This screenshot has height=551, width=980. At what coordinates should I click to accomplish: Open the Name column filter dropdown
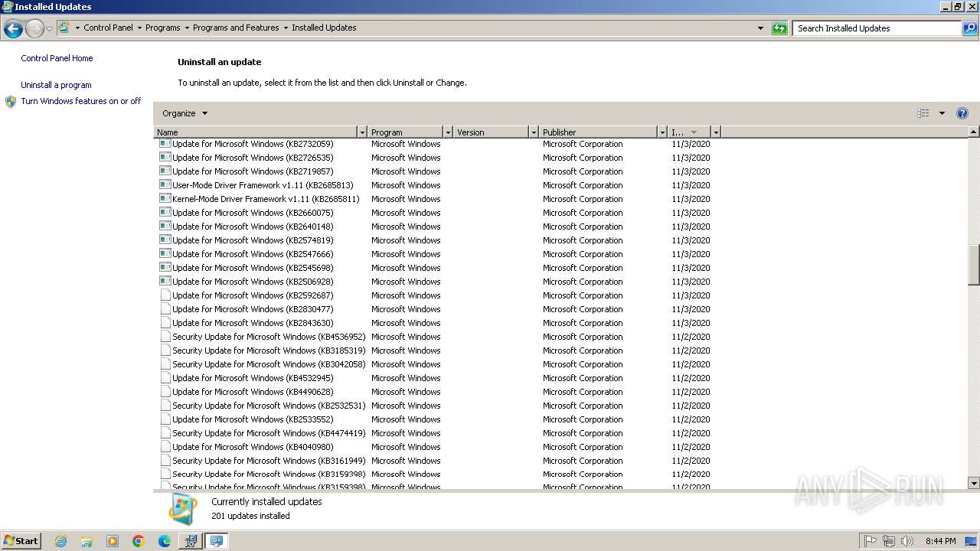362,132
